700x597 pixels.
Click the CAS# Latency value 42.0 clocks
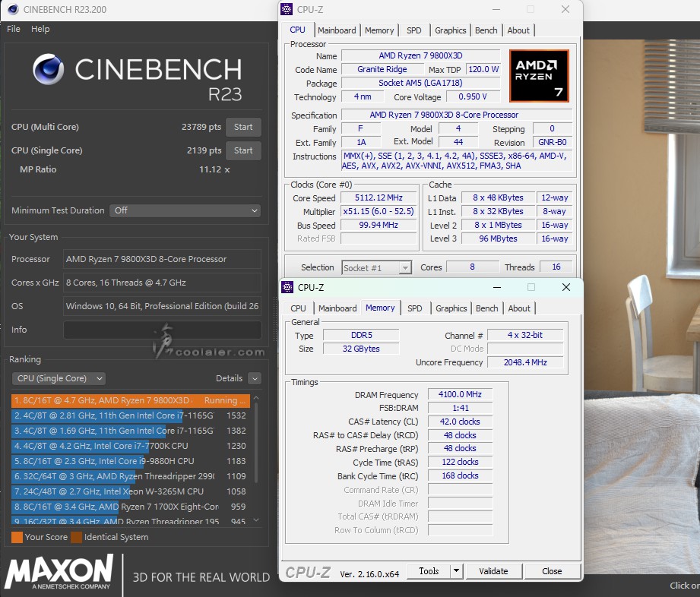[460, 422]
